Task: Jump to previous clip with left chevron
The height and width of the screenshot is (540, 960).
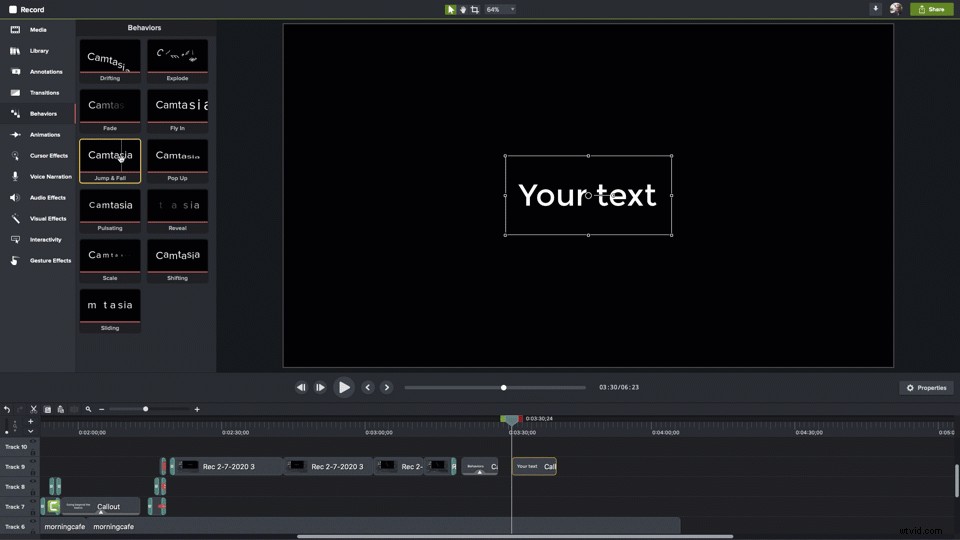Action: click(368, 387)
